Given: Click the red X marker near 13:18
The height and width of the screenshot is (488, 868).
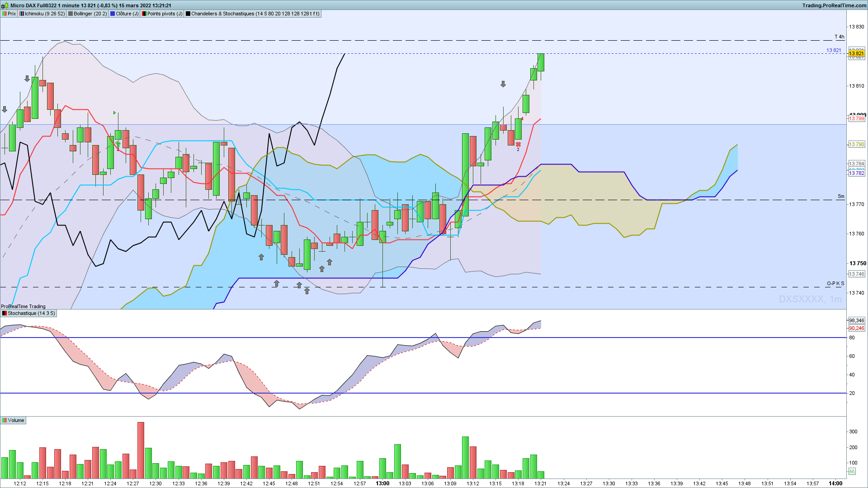Looking at the screenshot, I should coord(518,144).
